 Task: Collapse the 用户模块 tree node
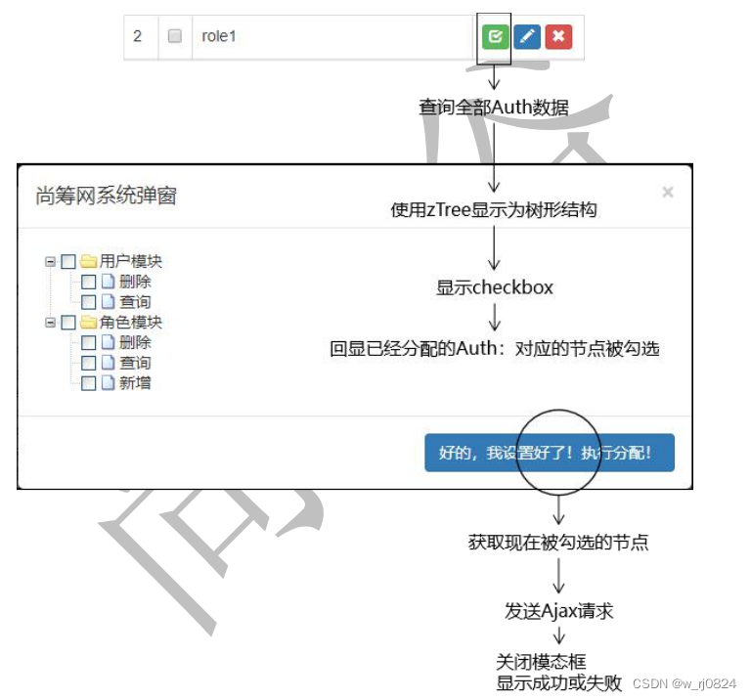[50, 261]
